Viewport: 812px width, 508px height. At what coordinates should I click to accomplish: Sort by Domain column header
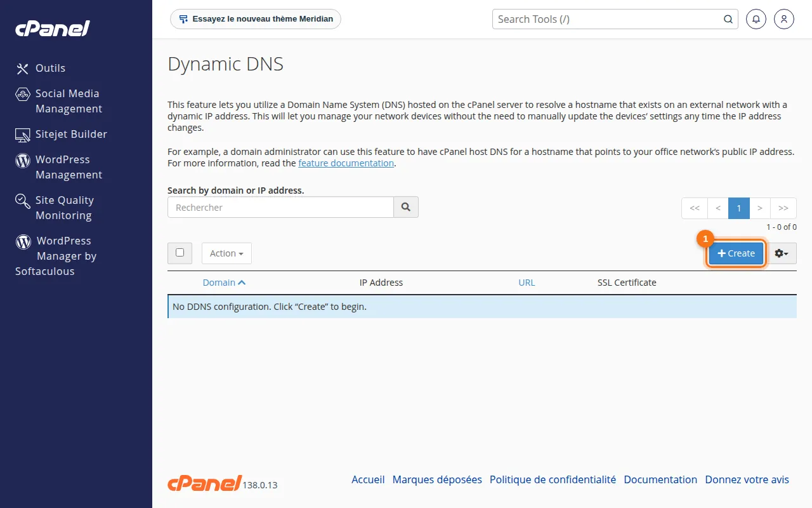pos(224,283)
